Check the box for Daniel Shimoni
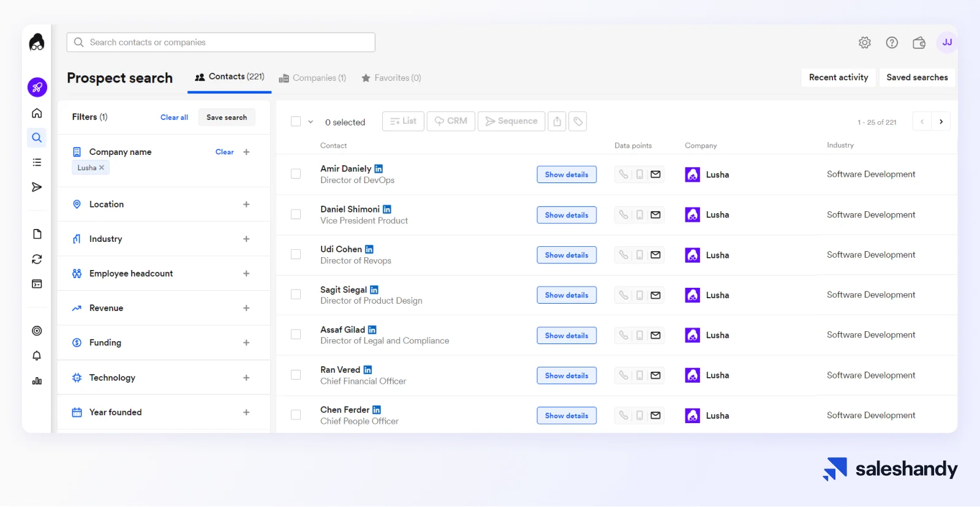Viewport: 980px width, 507px height. pyautogui.click(x=296, y=214)
